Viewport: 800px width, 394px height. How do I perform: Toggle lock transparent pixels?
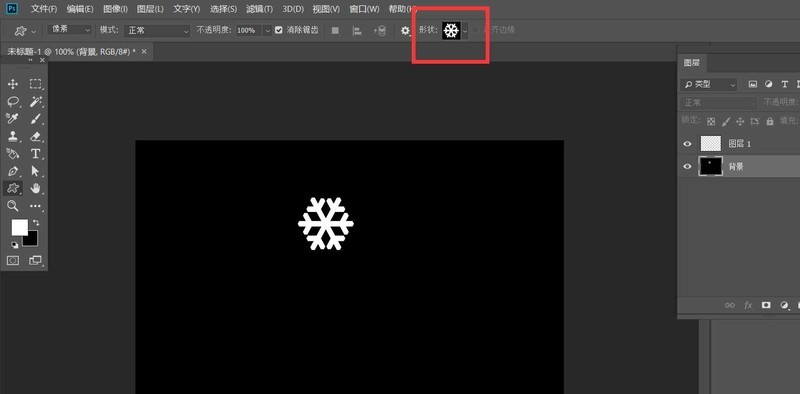click(x=711, y=121)
